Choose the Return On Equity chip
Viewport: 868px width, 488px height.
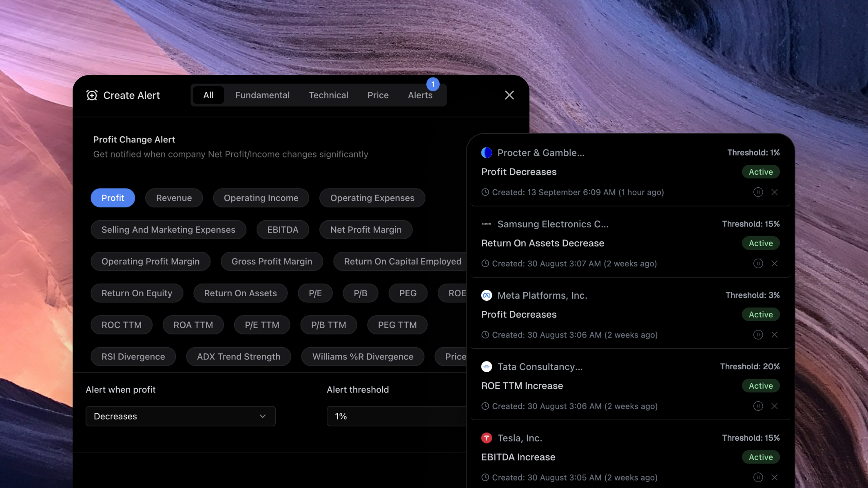137,293
